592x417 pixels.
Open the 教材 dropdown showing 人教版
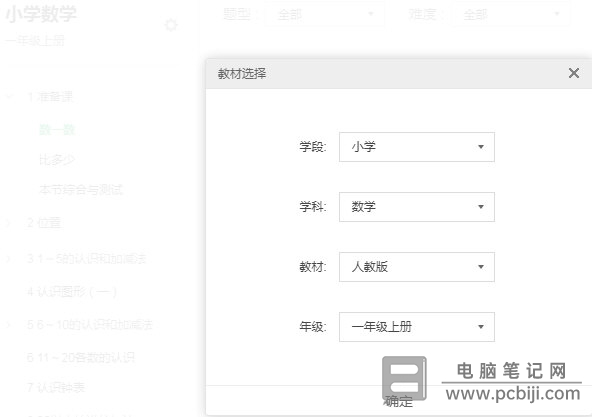pyautogui.click(x=417, y=267)
